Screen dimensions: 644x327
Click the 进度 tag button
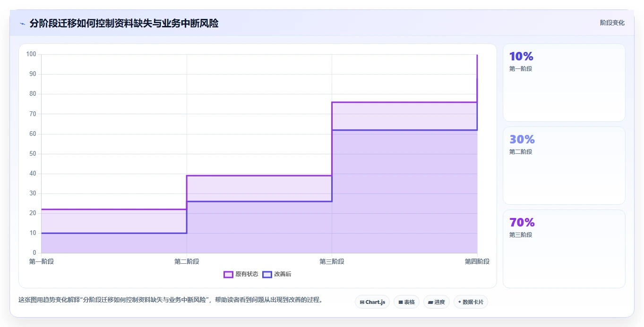click(x=437, y=302)
